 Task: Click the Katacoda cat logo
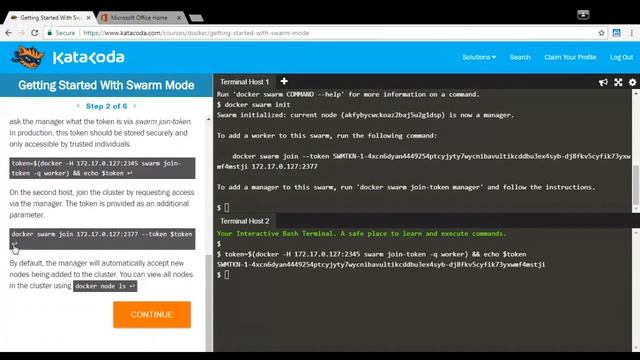pyautogui.click(x=28, y=57)
